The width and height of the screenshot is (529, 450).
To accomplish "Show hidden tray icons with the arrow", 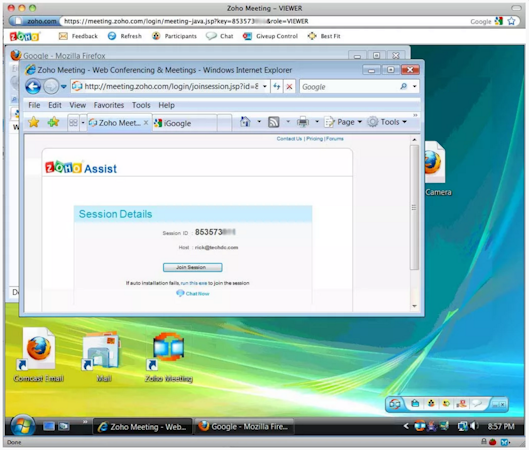I will coord(407,426).
